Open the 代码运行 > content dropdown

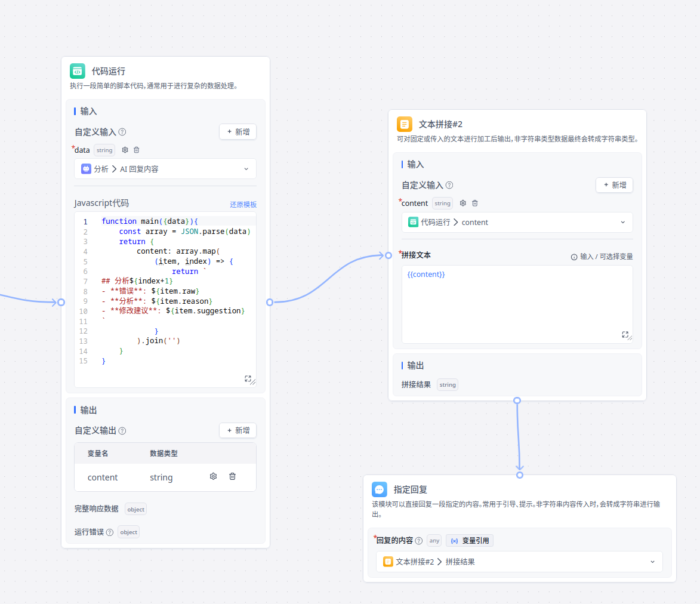(517, 222)
